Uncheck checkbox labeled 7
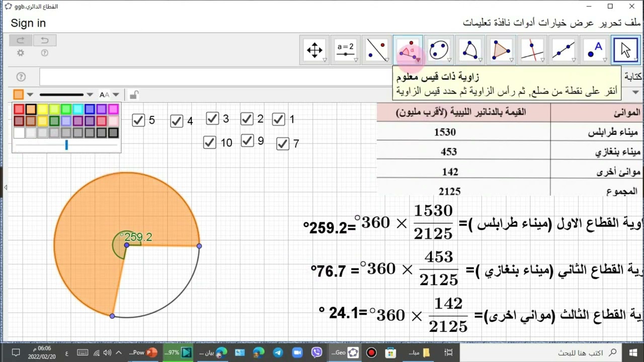644x362 pixels. tap(283, 144)
